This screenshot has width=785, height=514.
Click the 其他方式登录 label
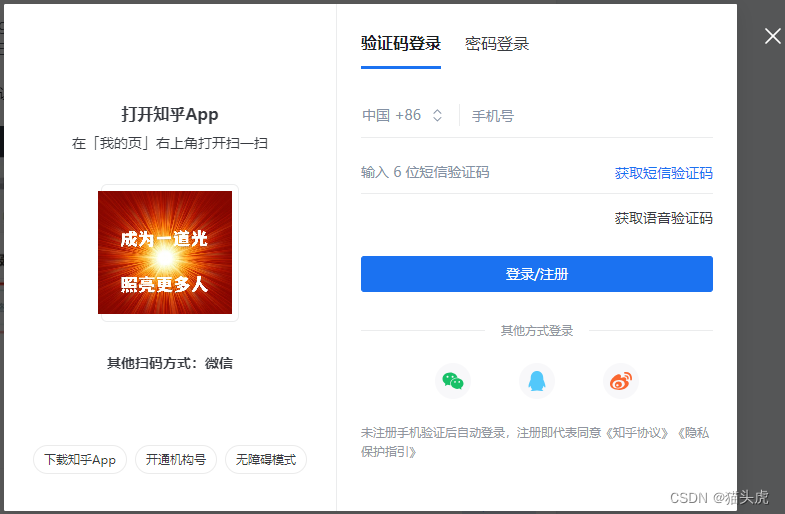(537, 331)
